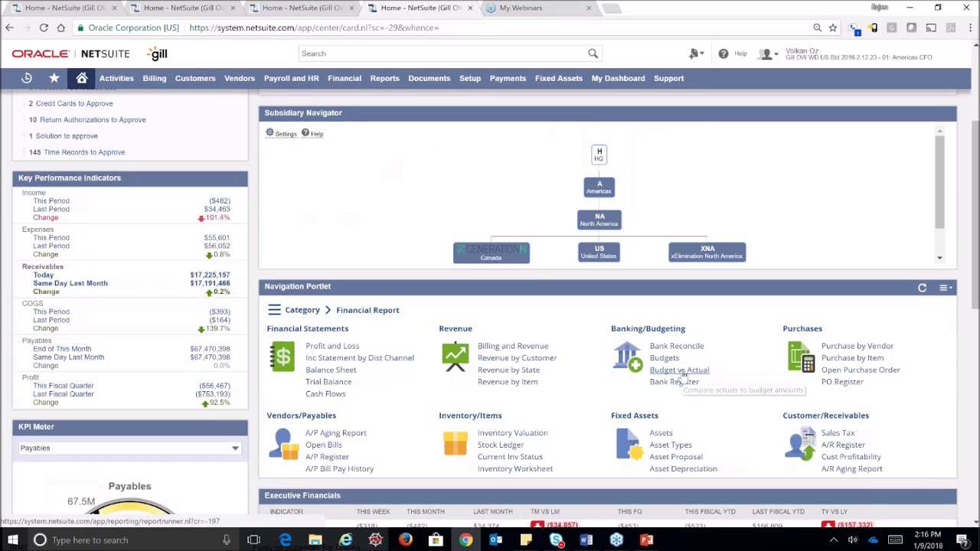Open the Balance Sheet report link

(x=331, y=370)
